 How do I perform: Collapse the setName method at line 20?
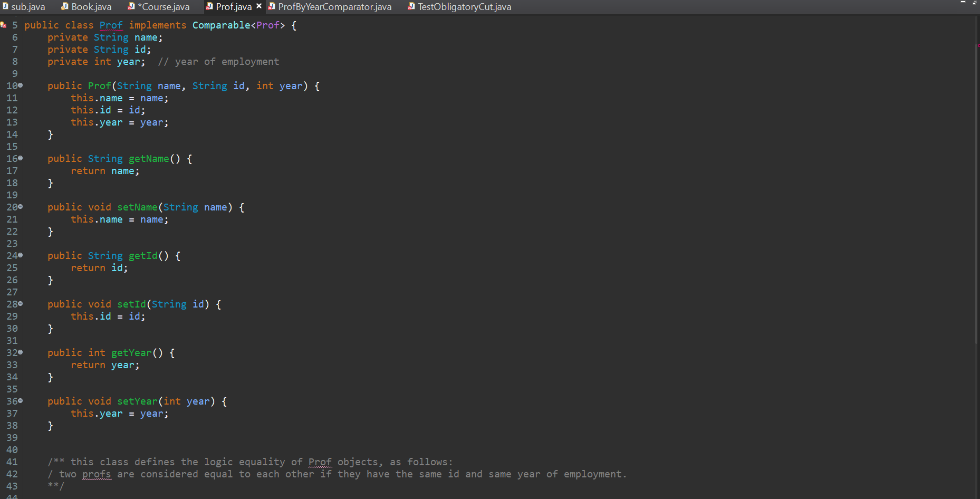[x=21, y=207]
